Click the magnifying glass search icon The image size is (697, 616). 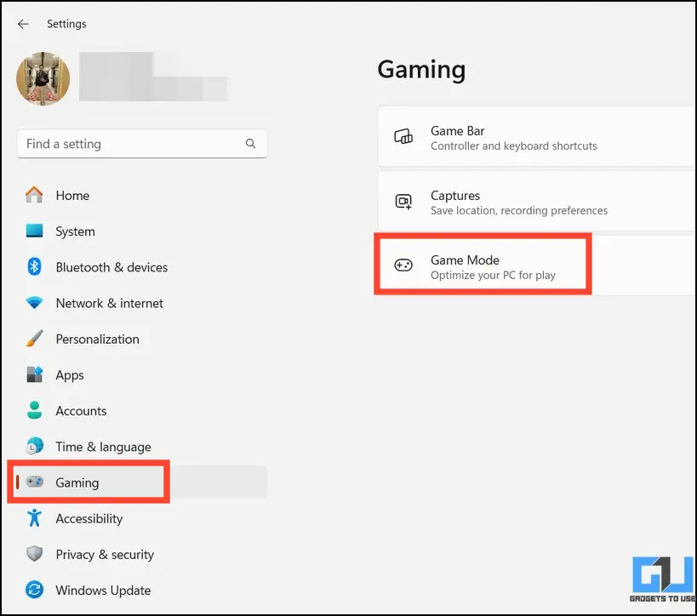[251, 144]
